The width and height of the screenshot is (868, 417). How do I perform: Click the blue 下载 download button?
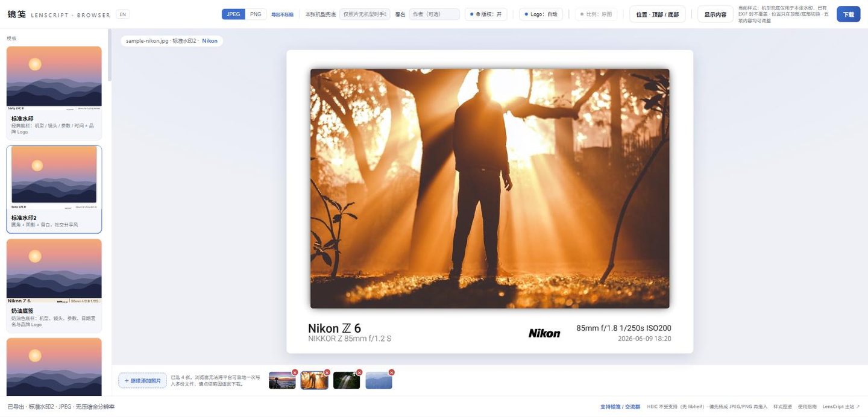pos(848,14)
